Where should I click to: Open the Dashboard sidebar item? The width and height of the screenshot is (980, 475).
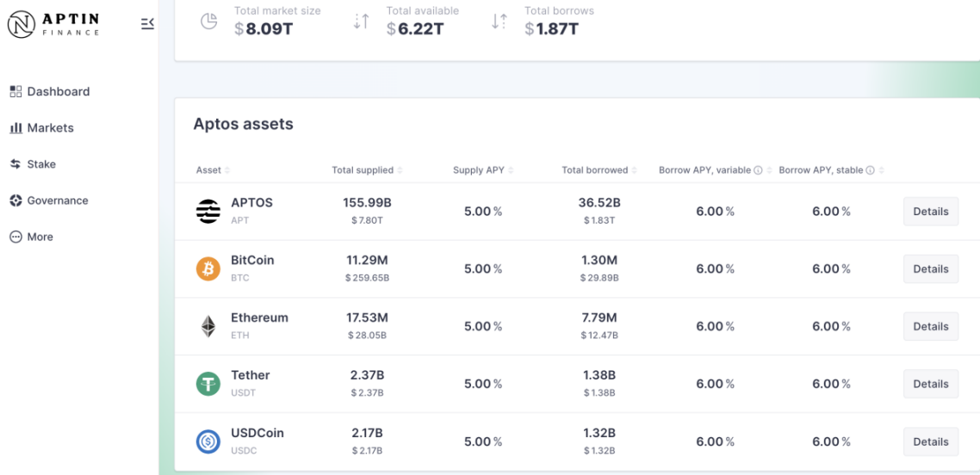coord(50,92)
